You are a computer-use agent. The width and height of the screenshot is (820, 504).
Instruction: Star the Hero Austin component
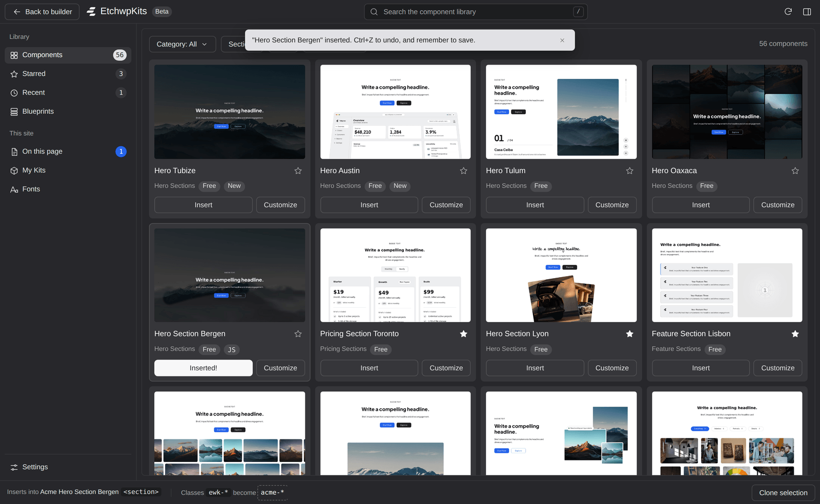463,171
